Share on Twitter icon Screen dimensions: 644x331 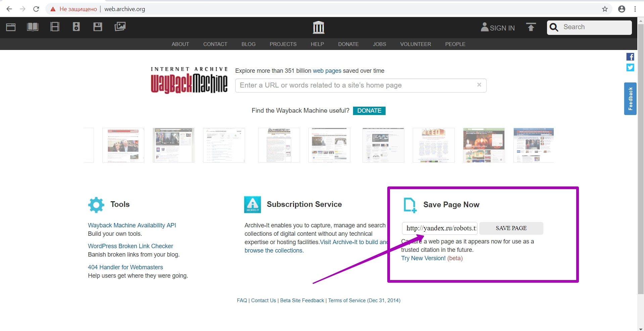click(630, 67)
